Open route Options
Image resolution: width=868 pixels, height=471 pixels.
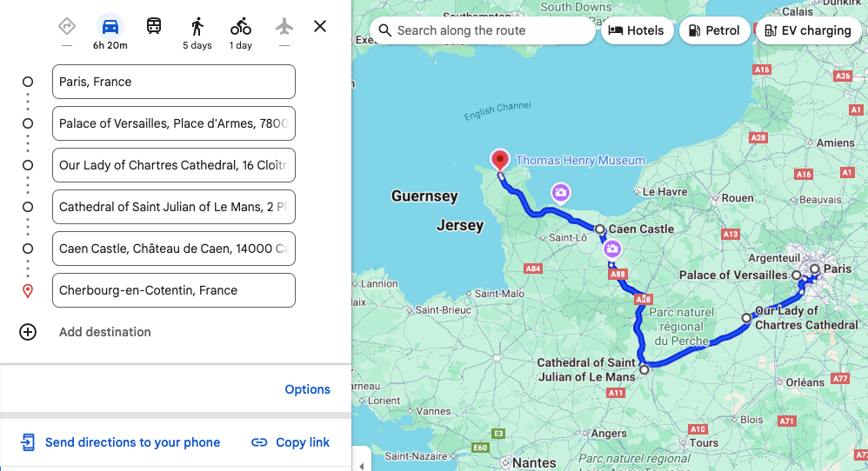point(307,389)
